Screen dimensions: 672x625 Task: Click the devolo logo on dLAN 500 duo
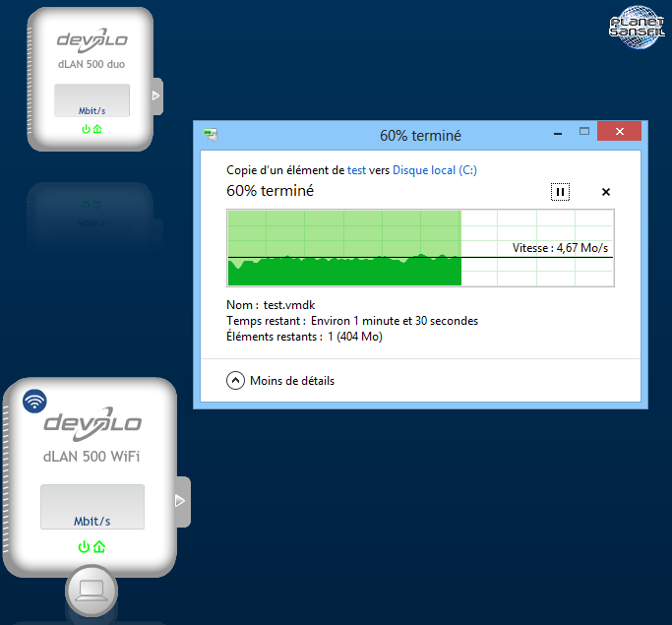92,40
